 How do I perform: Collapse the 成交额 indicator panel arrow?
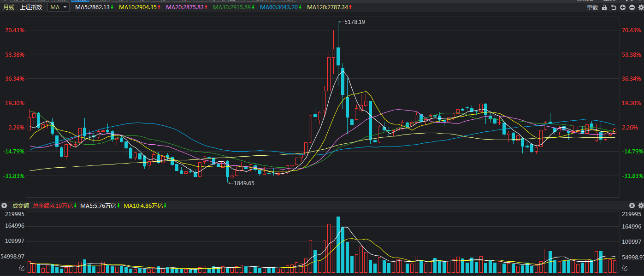pyautogui.click(x=4, y=206)
